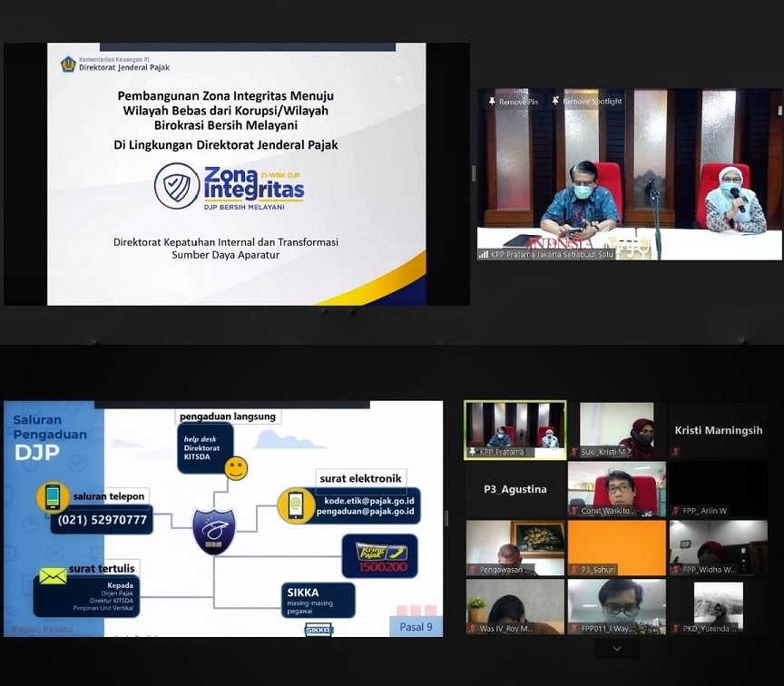Click the signal strength icon on speaker video
Screen dimensions: 784x686
pyautogui.click(x=483, y=255)
